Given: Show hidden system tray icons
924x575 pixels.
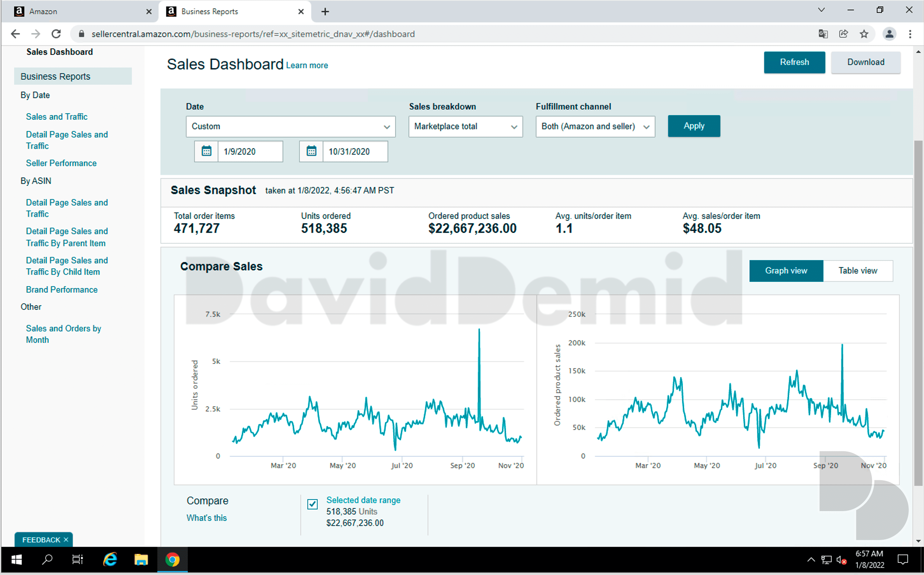Looking at the screenshot, I should [811, 559].
